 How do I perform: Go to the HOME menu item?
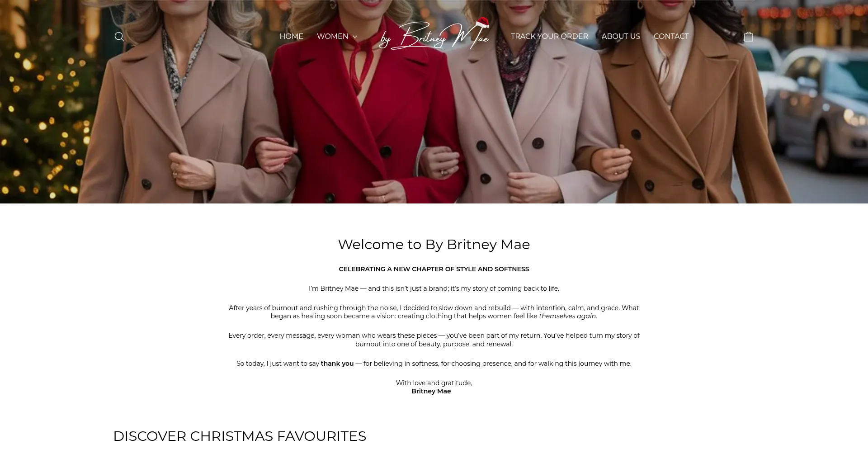click(291, 37)
